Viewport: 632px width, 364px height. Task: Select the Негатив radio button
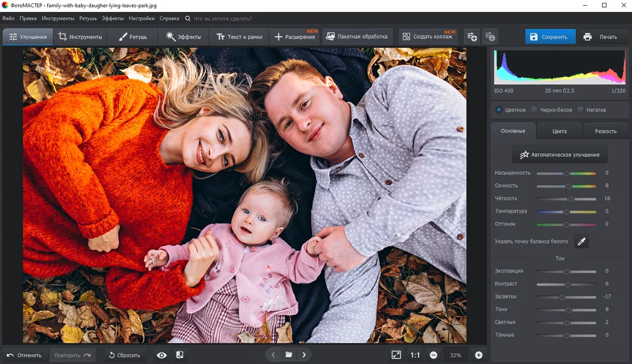pos(572,110)
